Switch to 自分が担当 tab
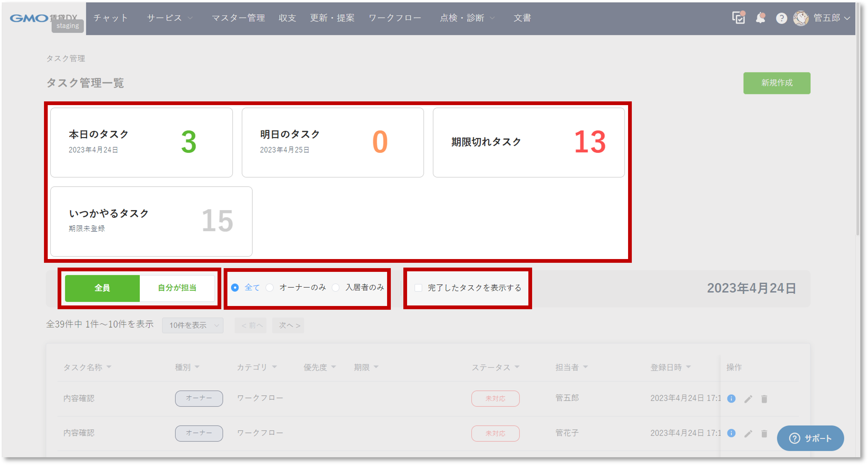This screenshot has height=465, width=868. tap(177, 288)
